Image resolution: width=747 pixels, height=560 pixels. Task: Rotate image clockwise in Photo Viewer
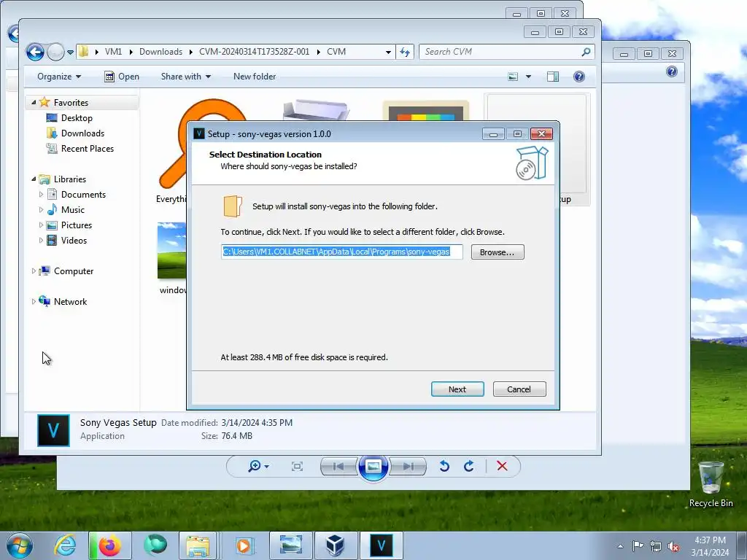click(x=469, y=466)
